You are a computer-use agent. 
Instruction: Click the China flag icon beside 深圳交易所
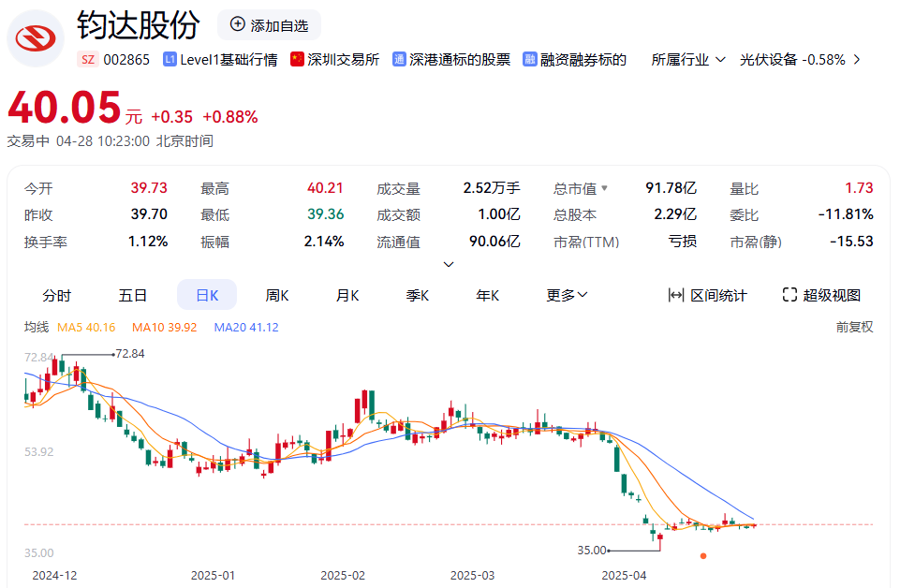click(x=297, y=59)
